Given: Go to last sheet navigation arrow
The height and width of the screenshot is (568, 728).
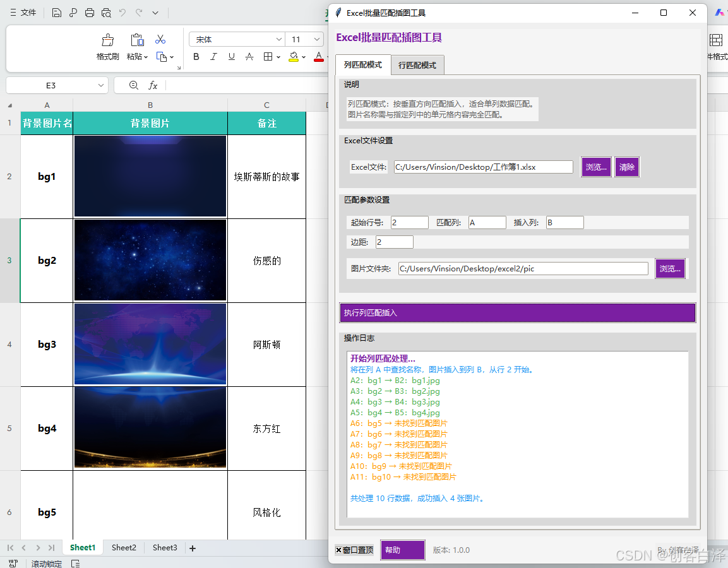Looking at the screenshot, I should [52, 548].
